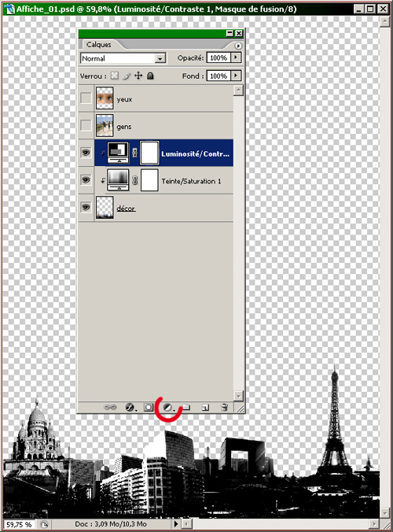Select the Luminosité/Contr... layer name
The height and width of the screenshot is (532, 393).
195,153
